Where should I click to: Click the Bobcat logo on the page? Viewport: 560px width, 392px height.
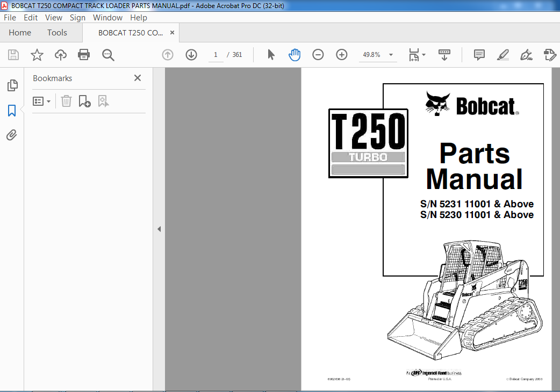coord(472,104)
